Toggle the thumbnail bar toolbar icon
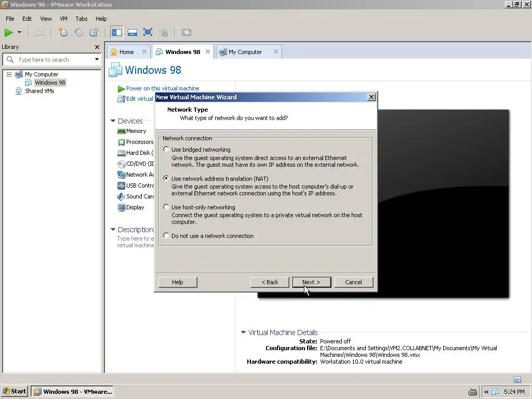This screenshot has width=532, height=399. point(132,33)
